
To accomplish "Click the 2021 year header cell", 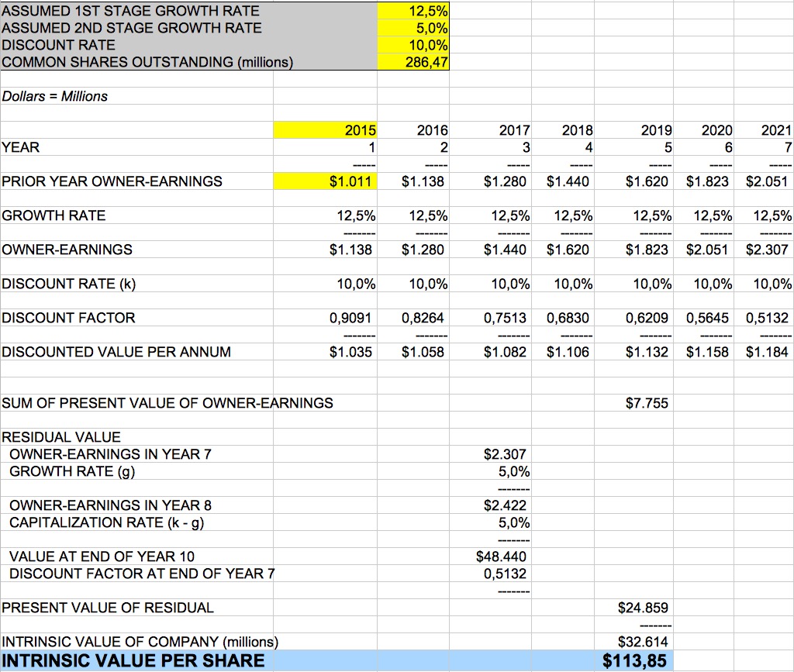I will click(764, 130).
